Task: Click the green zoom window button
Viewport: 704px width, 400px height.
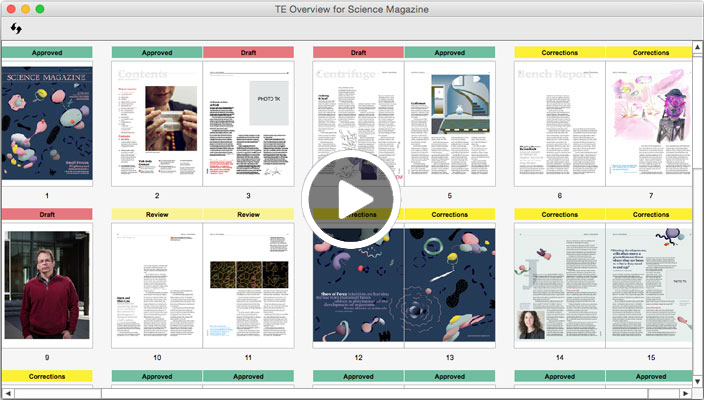Action: point(40,9)
